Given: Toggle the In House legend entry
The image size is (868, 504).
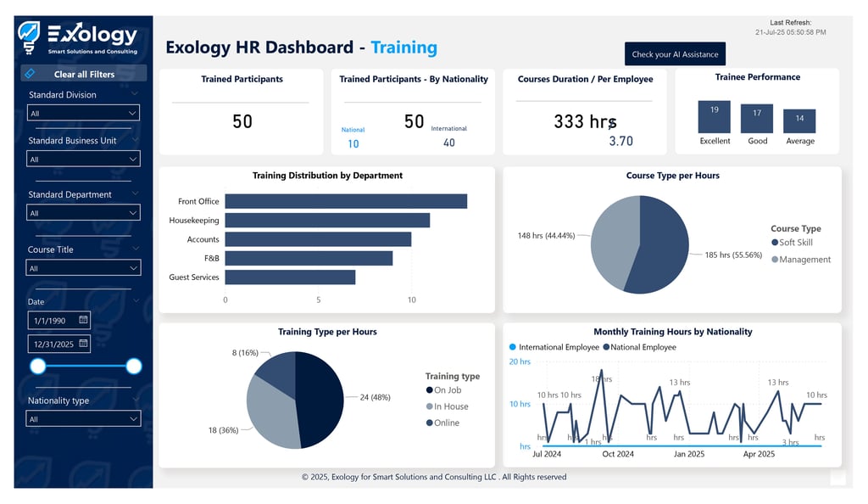Looking at the screenshot, I should [x=431, y=406].
